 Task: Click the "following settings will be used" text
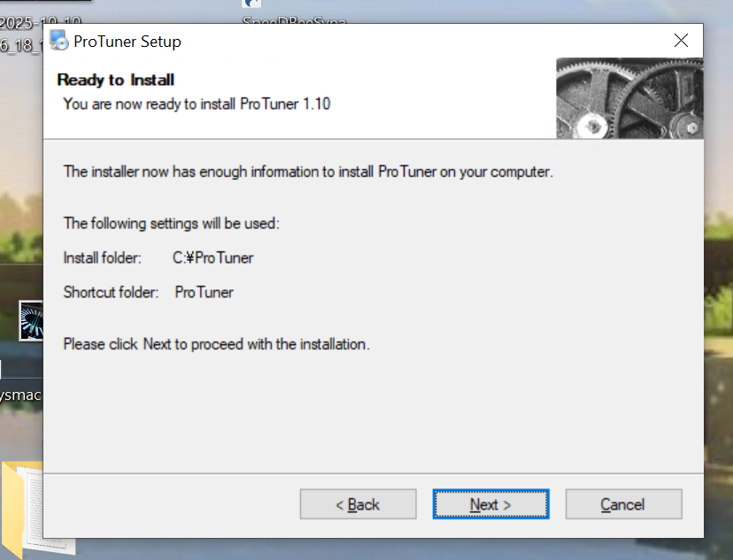click(172, 223)
